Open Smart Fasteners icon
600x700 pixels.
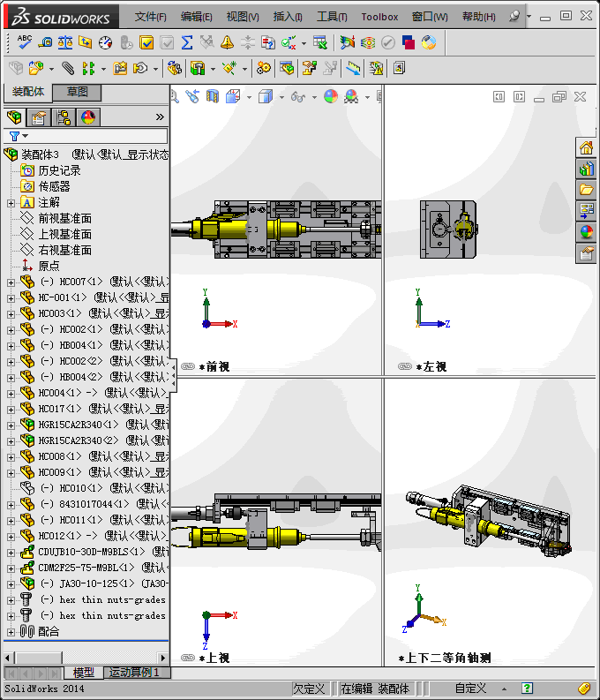120,68
